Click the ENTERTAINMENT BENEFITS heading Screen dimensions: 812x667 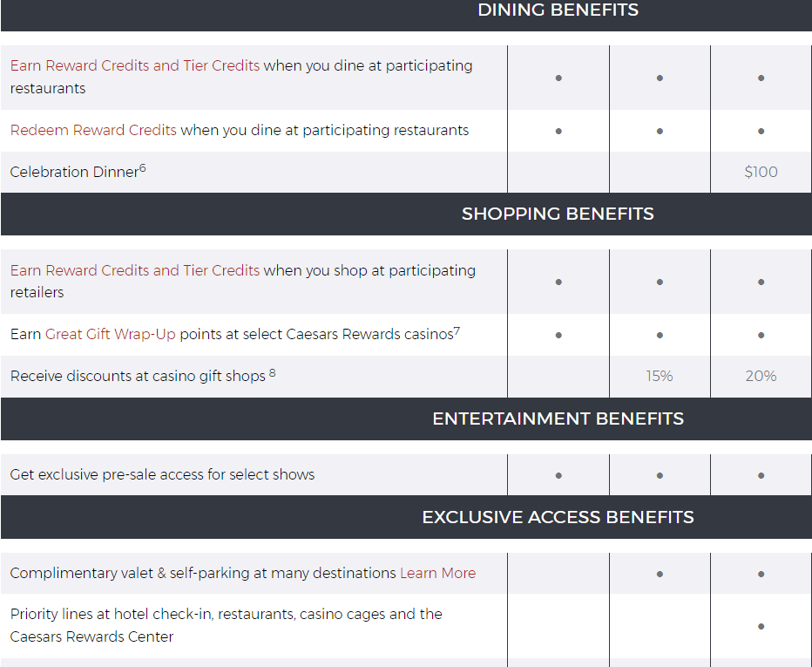558,419
